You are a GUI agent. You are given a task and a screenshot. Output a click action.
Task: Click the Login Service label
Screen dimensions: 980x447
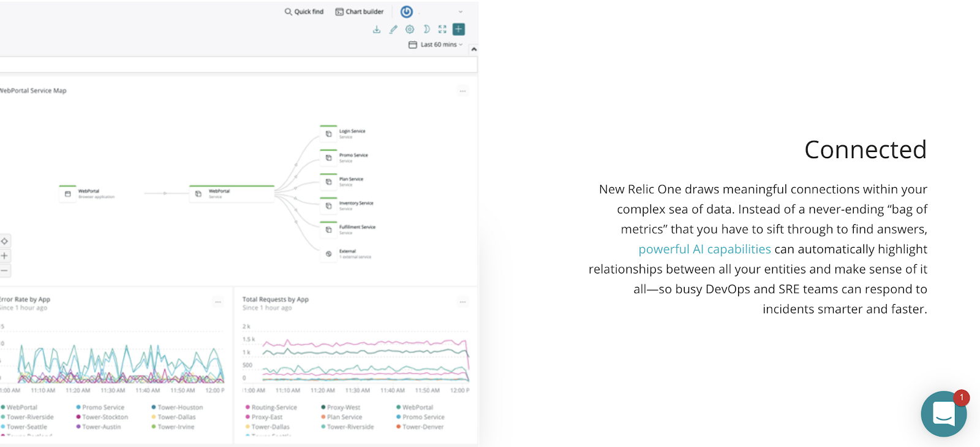point(352,131)
